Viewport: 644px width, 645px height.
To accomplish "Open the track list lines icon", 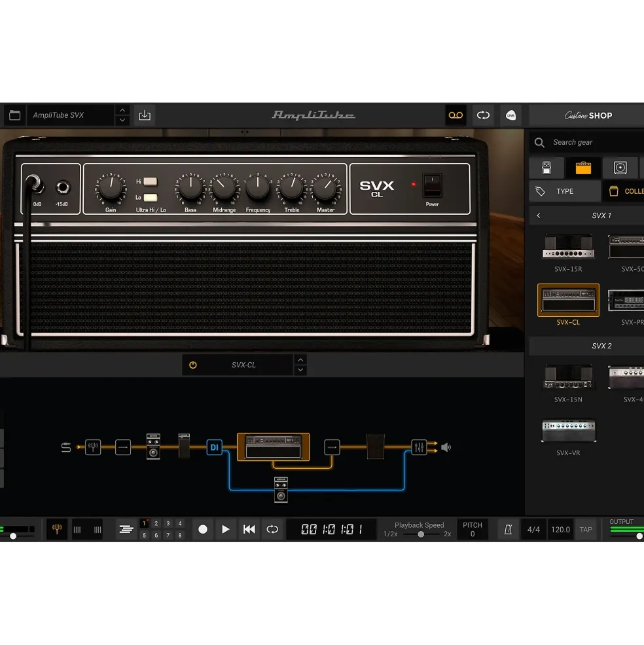I will pos(126,529).
